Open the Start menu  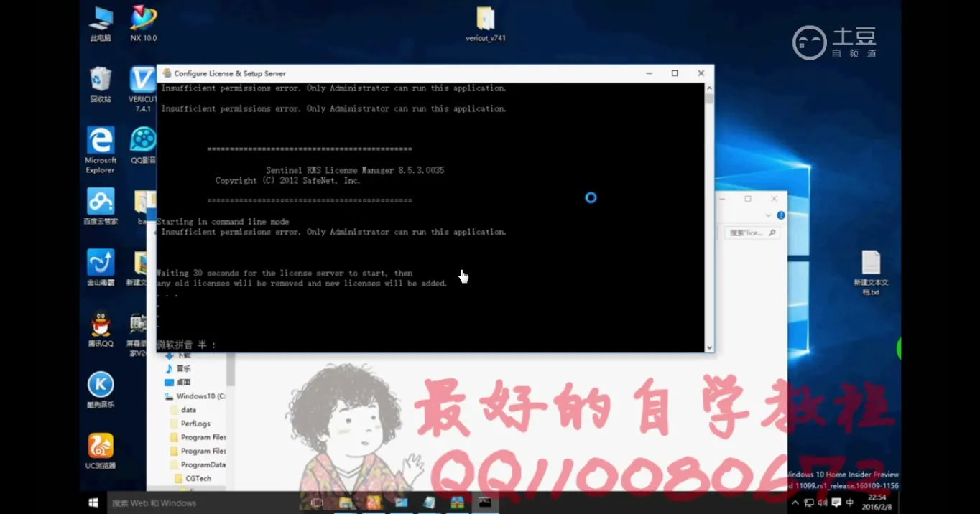(x=92, y=503)
